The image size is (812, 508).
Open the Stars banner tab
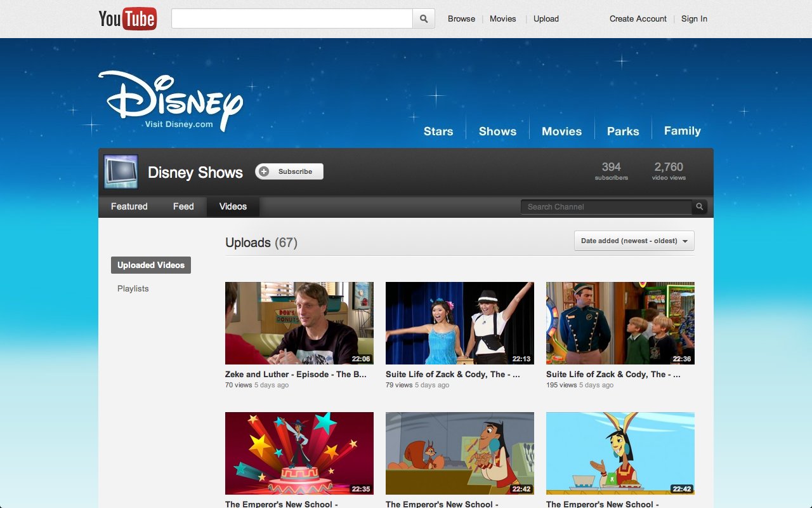[438, 131]
